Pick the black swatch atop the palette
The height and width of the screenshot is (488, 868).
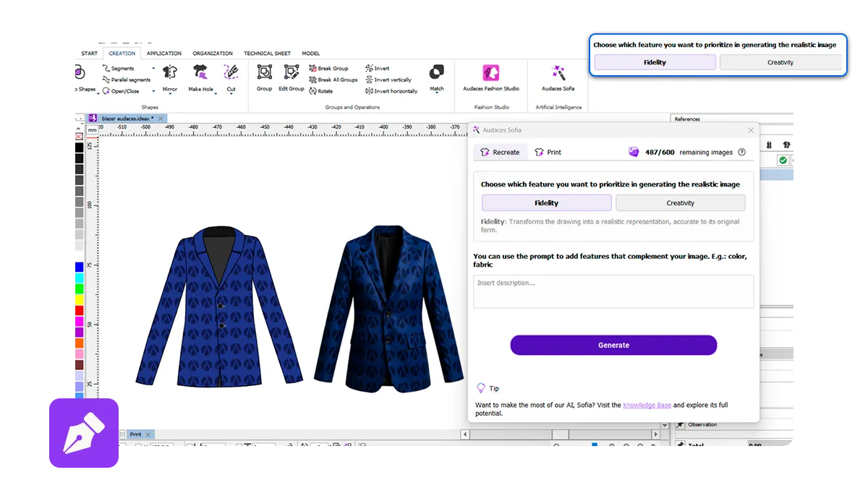80,147
